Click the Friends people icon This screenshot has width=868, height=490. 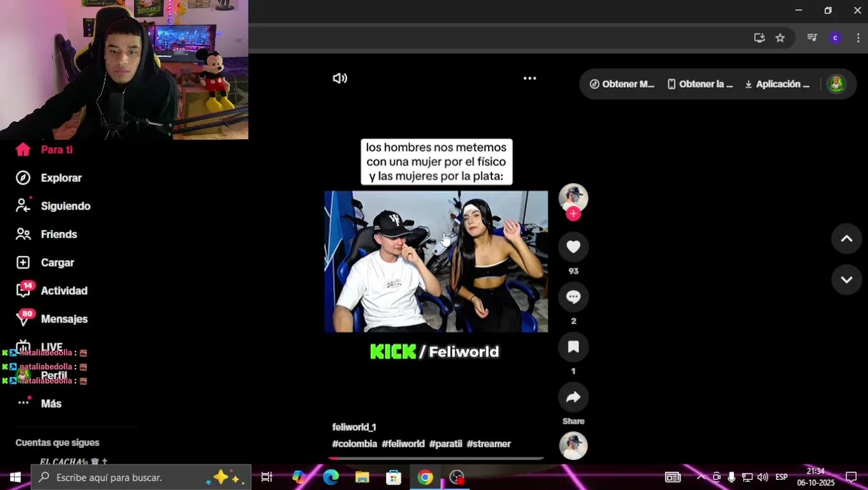23,234
